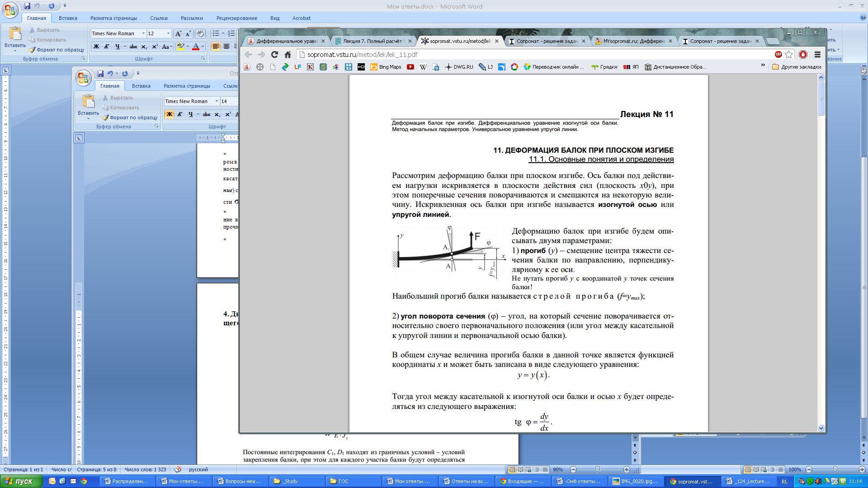868x488 pixels.
Task: Toggle align-left in Мои ответы.docx ribbon
Action: click(216, 47)
